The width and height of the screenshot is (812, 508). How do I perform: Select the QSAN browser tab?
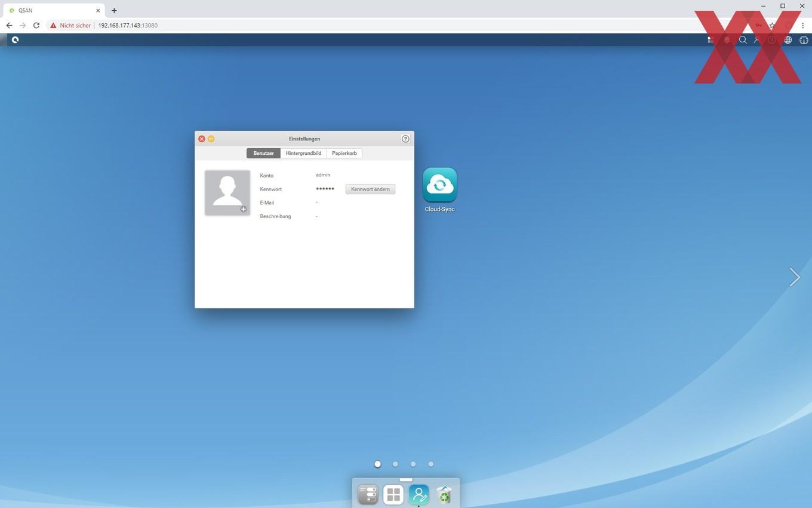point(54,10)
